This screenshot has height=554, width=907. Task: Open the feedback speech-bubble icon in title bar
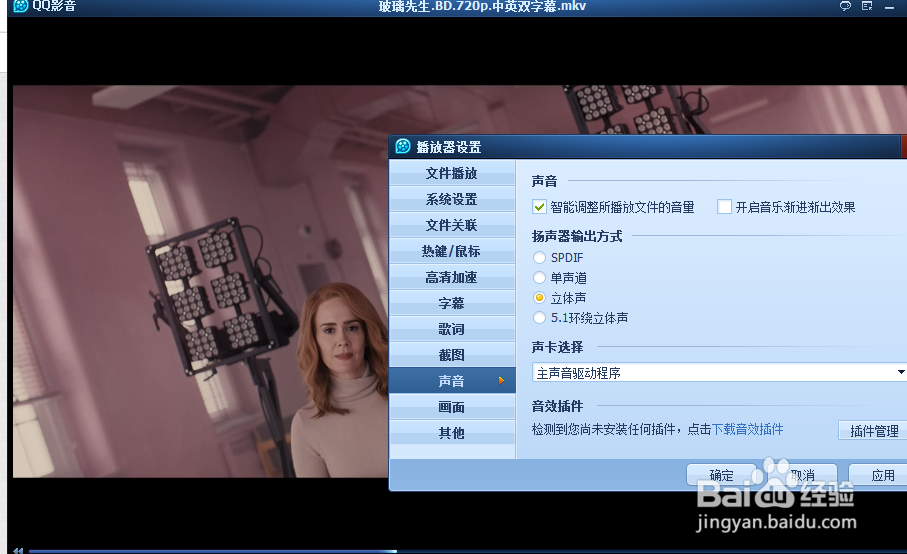tap(845, 6)
